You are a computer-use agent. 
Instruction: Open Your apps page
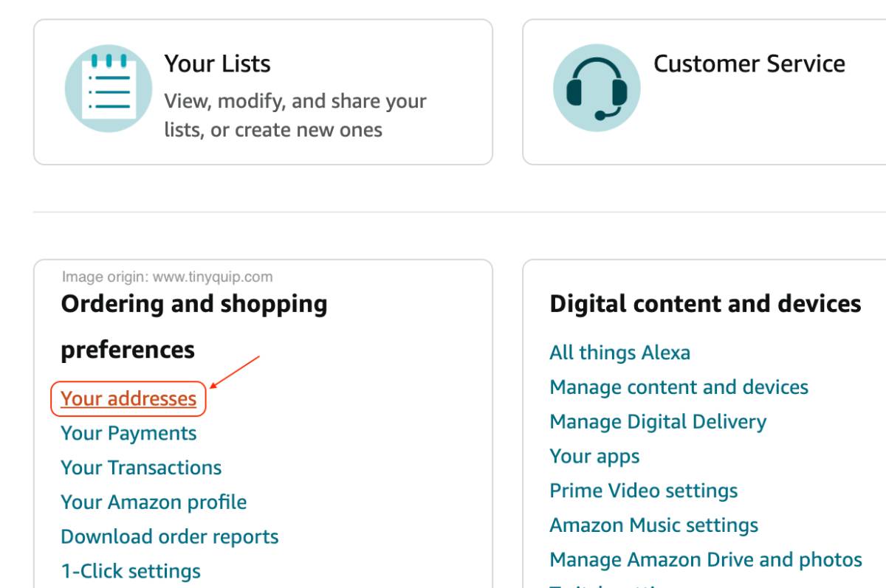point(594,456)
